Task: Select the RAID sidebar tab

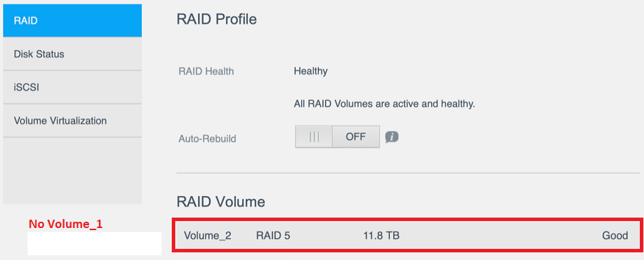Action: click(x=72, y=21)
